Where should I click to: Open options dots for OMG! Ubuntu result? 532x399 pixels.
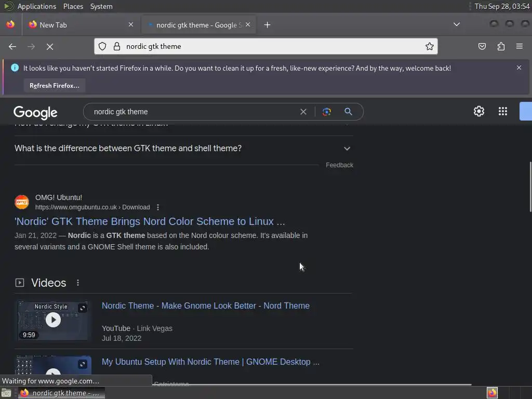(x=158, y=207)
